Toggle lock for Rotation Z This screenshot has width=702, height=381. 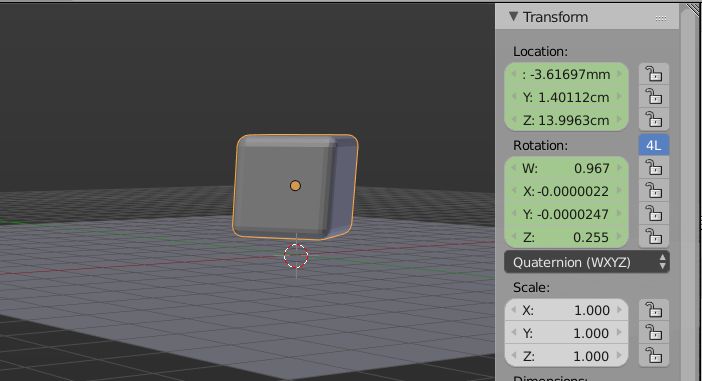tap(654, 237)
